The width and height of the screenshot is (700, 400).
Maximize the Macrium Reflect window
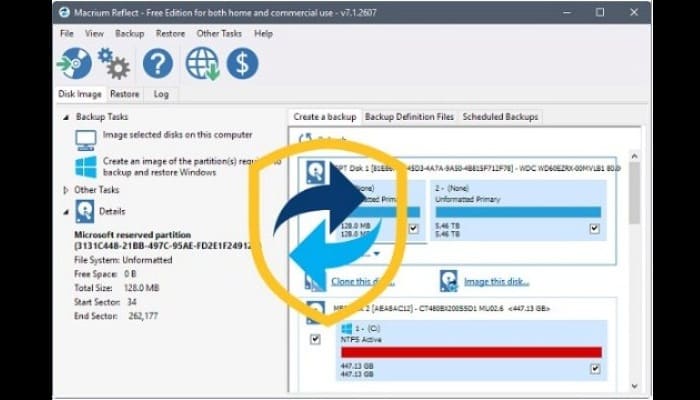click(x=600, y=12)
